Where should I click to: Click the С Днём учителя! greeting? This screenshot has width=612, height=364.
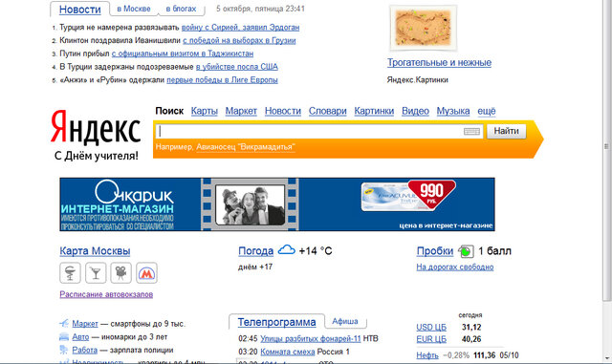96,156
